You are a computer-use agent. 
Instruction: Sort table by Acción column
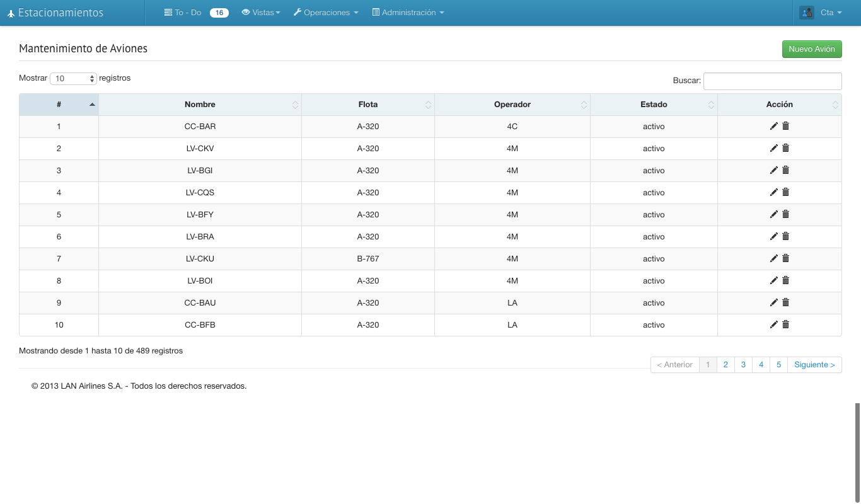point(780,105)
